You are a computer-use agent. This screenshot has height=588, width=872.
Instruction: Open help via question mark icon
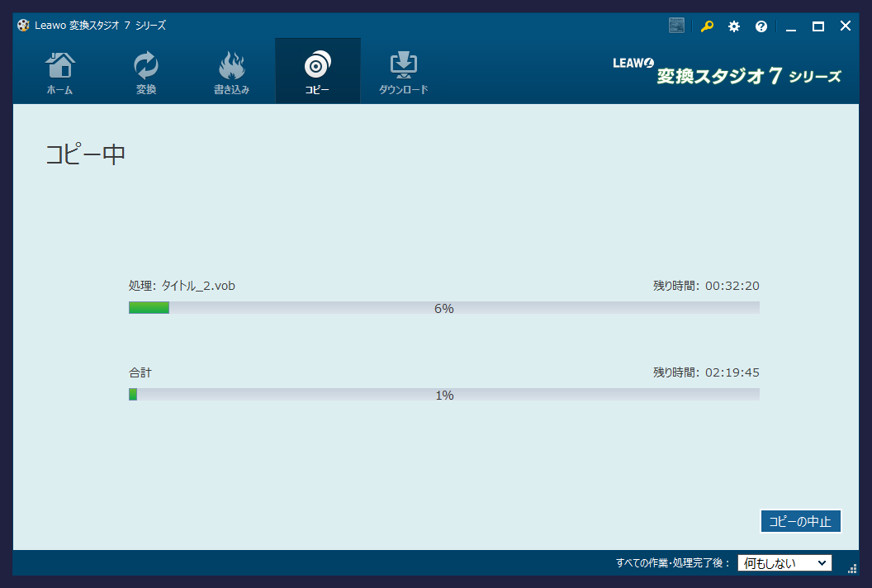(761, 26)
